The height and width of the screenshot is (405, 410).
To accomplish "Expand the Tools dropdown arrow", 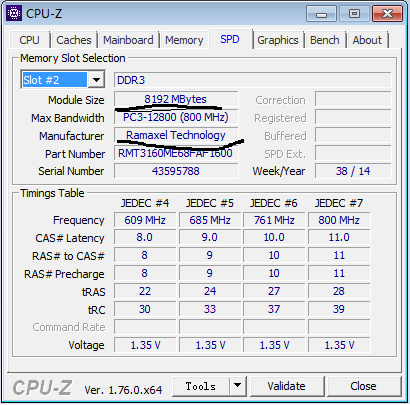I will (x=237, y=386).
